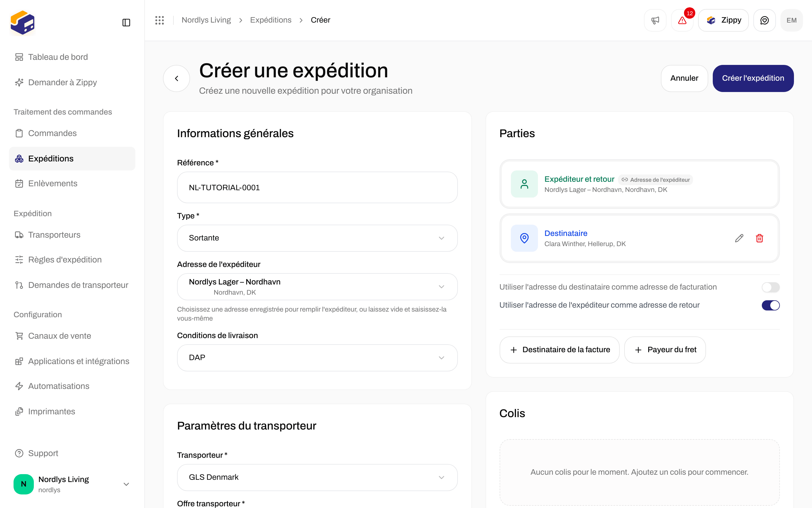Image resolution: width=812 pixels, height=508 pixels.
Task: Open the Type dropdown showing Sortante
Action: tap(317, 238)
